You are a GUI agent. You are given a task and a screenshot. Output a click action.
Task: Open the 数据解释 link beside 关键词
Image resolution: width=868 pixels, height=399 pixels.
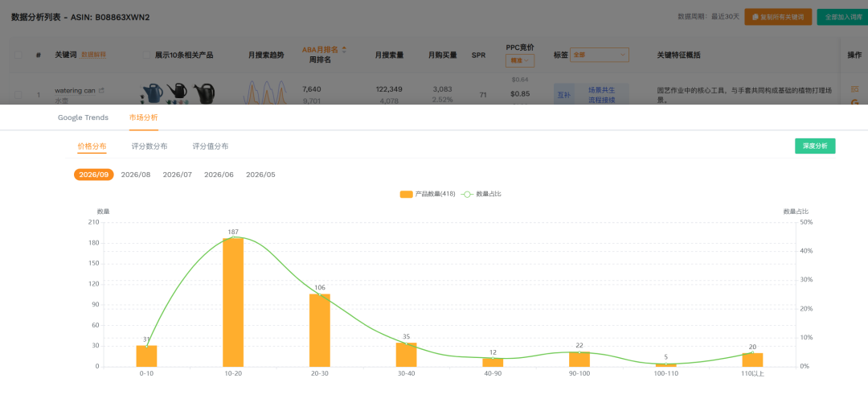93,55
